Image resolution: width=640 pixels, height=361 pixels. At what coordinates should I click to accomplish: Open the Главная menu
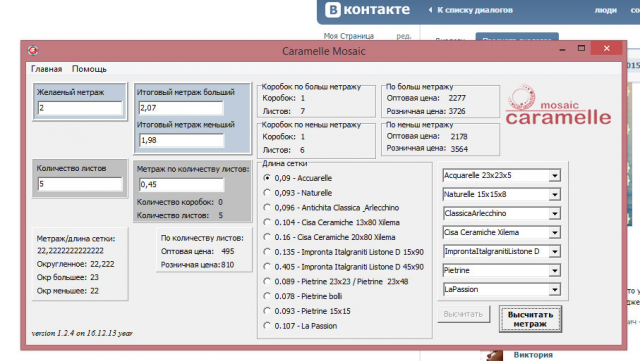pos(47,69)
